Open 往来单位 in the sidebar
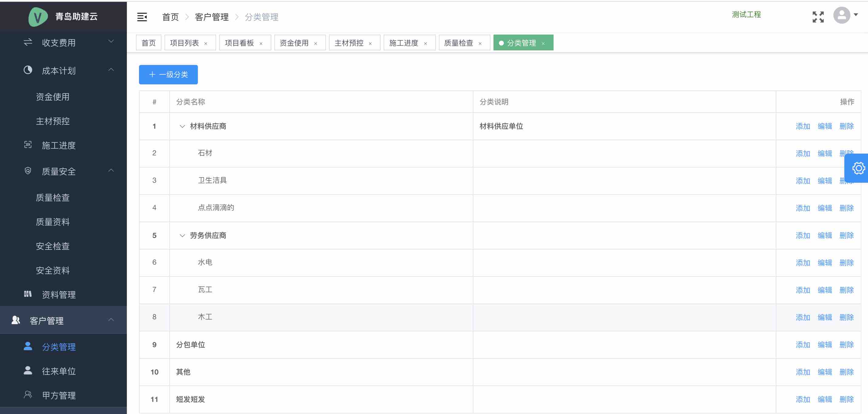 pyautogui.click(x=59, y=371)
